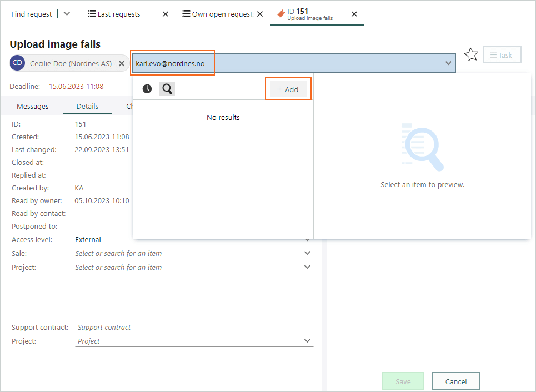Click the recent history clock icon
The width and height of the screenshot is (536, 392).
(x=147, y=89)
